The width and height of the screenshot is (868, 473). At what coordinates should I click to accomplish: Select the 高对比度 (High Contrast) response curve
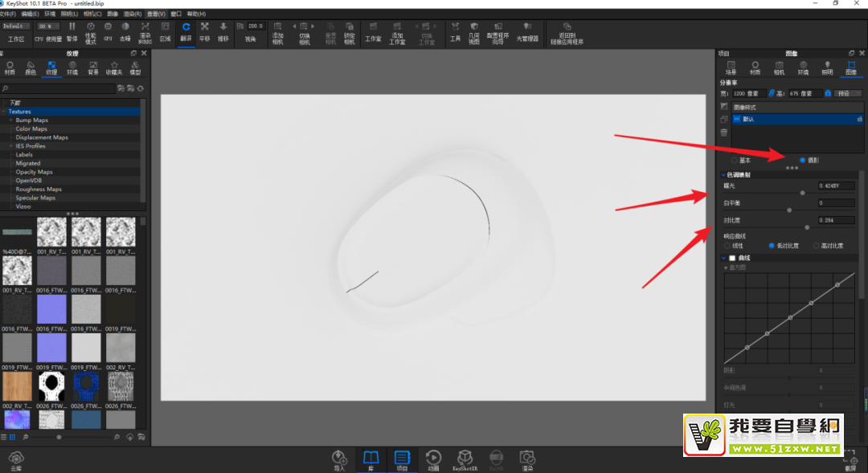816,246
